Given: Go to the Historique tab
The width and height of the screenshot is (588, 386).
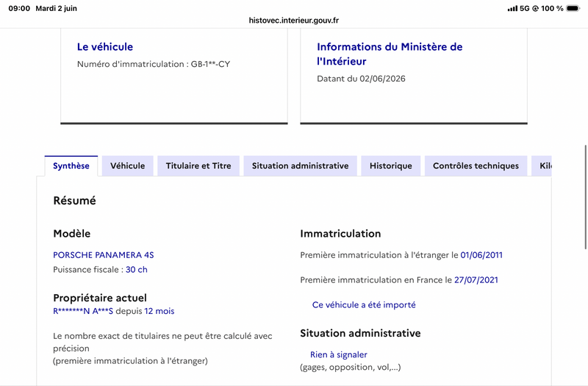Looking at the screenshot, I should click(391, 166).
